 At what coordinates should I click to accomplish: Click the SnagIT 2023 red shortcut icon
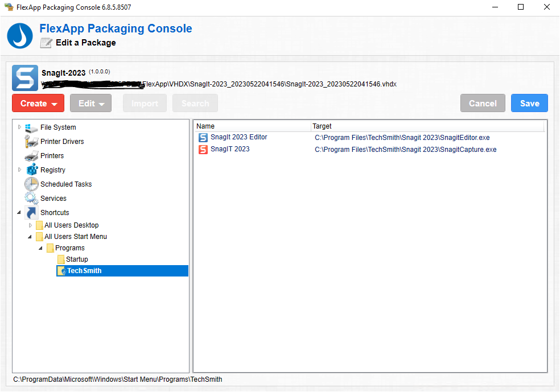[x=203, y=150]
